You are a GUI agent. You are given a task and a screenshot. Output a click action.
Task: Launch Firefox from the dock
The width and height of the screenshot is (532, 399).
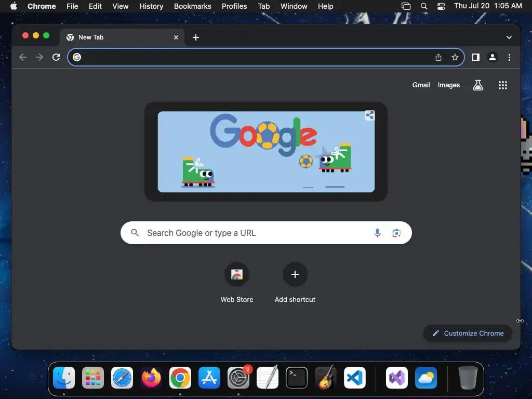(151, 378)
